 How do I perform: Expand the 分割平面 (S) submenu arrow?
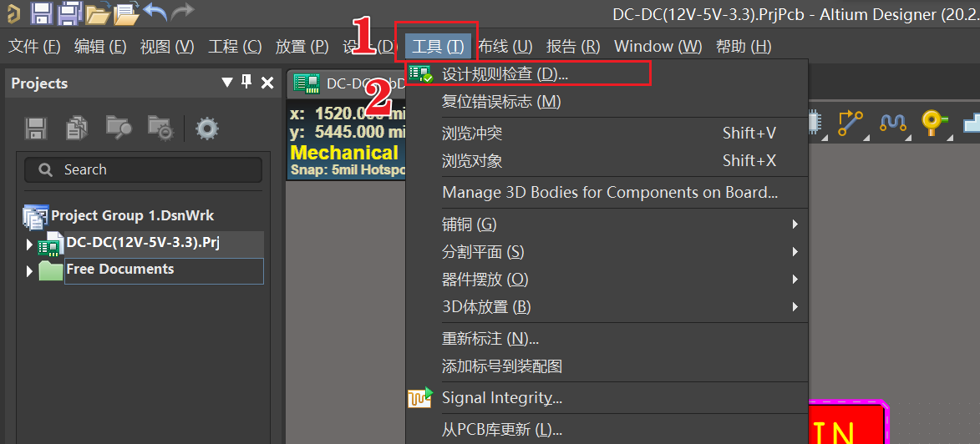tap(795, 252)
